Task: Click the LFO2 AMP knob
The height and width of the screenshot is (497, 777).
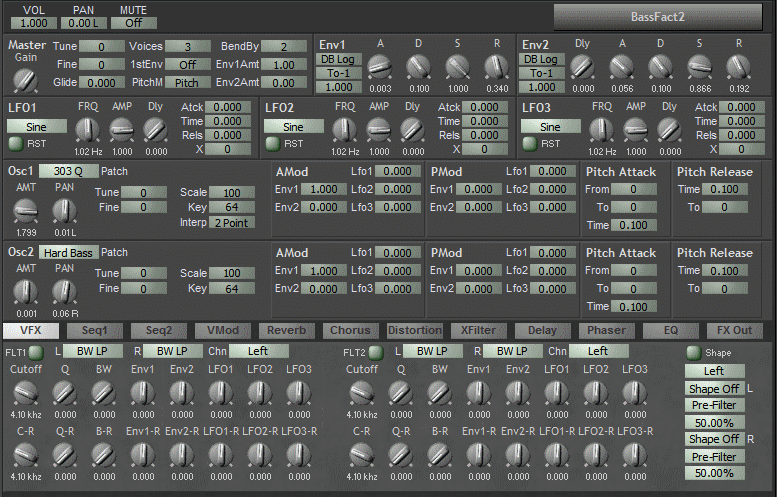Action: point(379,130)
